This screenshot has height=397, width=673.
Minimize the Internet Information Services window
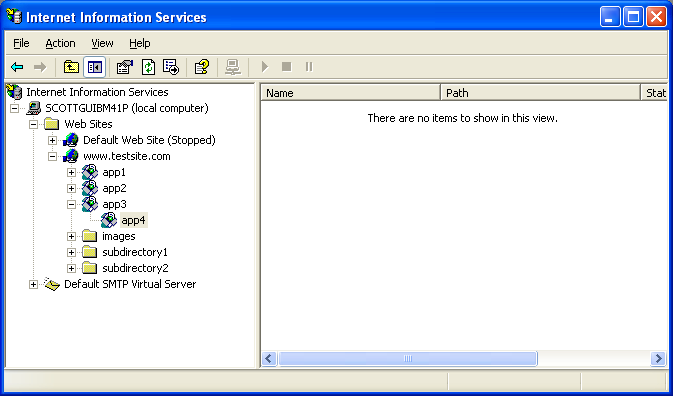point(610,17)
